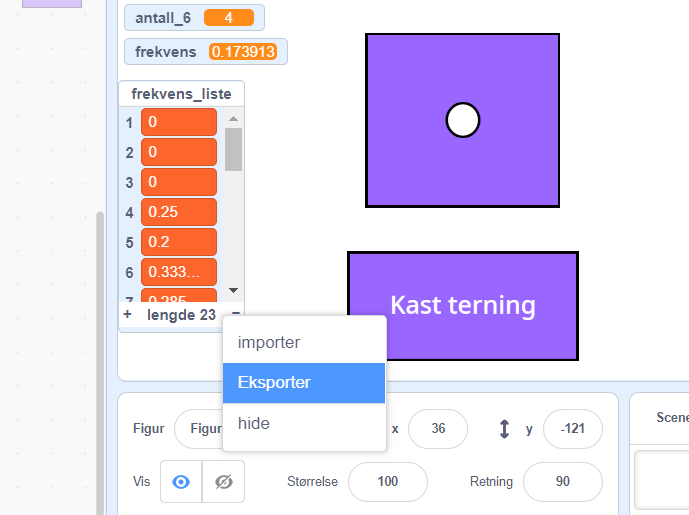This screenshot has width=689, height=515.
Task: Click the list resize handle beside lengde 23
Action: (x=235, y=314)
